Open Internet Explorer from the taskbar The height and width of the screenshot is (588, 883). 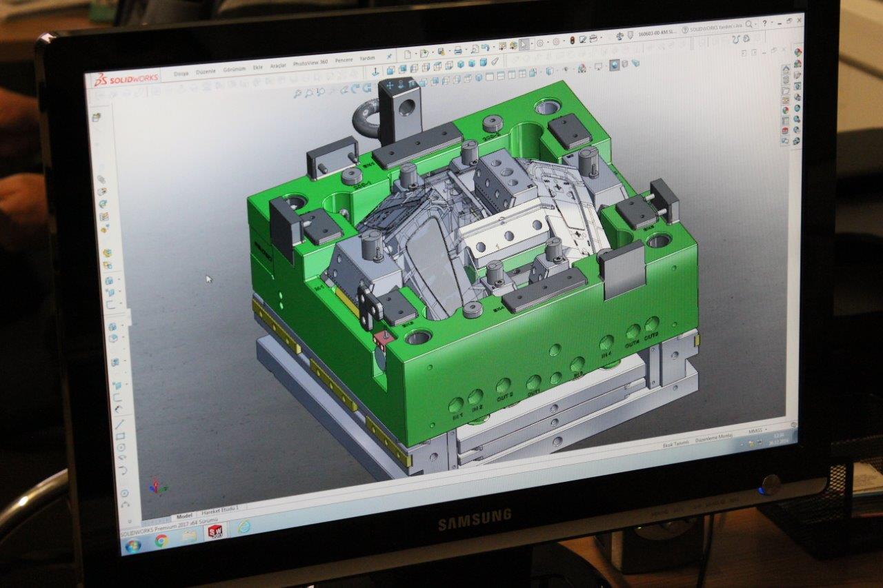click(244, 526)
